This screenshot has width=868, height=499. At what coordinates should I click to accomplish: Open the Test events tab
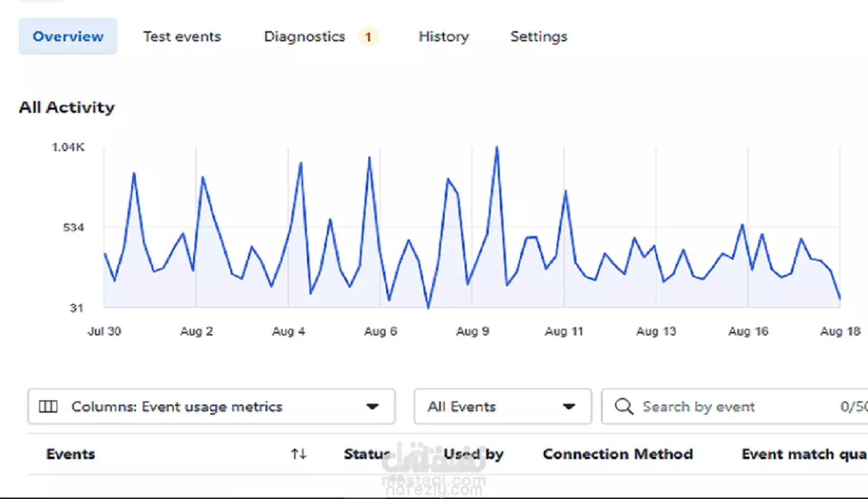click(x=182, y=37)
